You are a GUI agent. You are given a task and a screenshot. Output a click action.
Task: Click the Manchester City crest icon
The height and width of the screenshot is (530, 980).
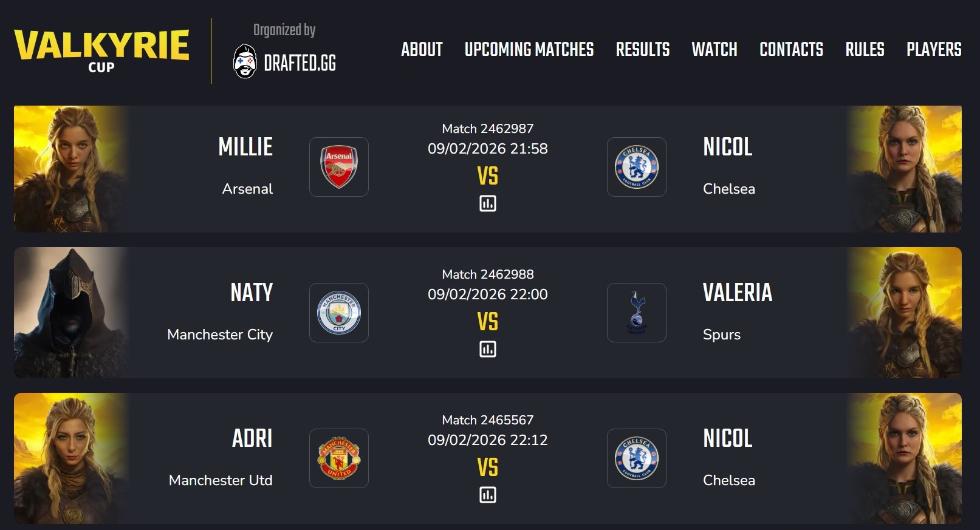pos(339,313)
